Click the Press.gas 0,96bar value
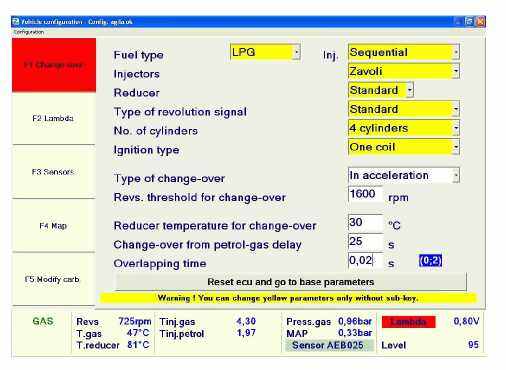The image size is (506, 370). 355,321
